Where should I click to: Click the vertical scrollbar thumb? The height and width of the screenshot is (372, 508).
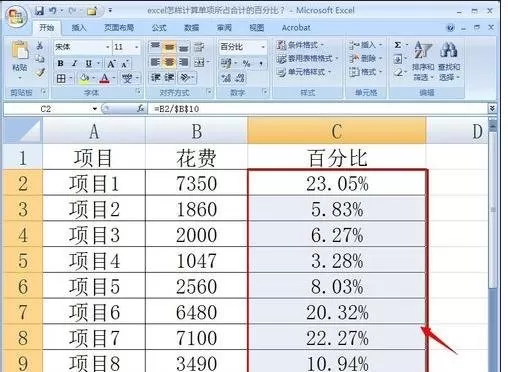[493, 209]
